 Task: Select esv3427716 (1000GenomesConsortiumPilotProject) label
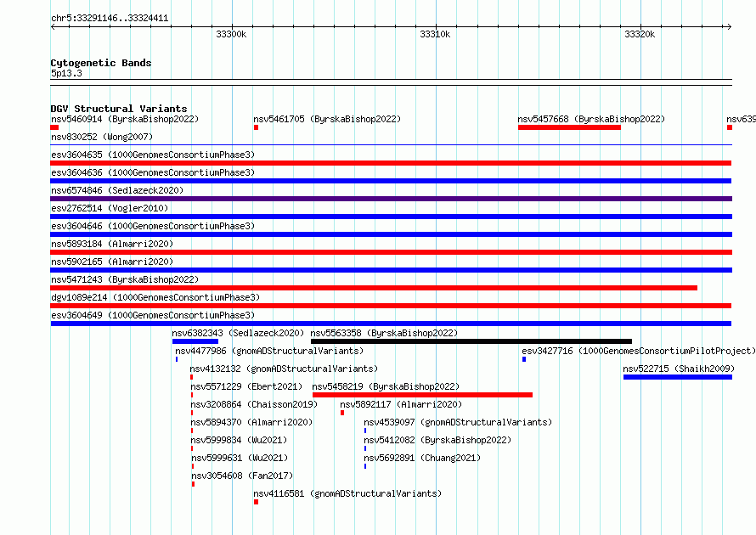click(x=639, y=351)
